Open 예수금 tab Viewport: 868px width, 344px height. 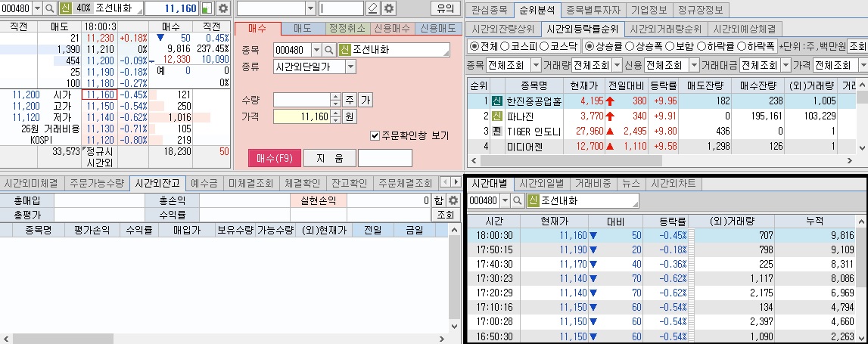(x=204, y=183)
